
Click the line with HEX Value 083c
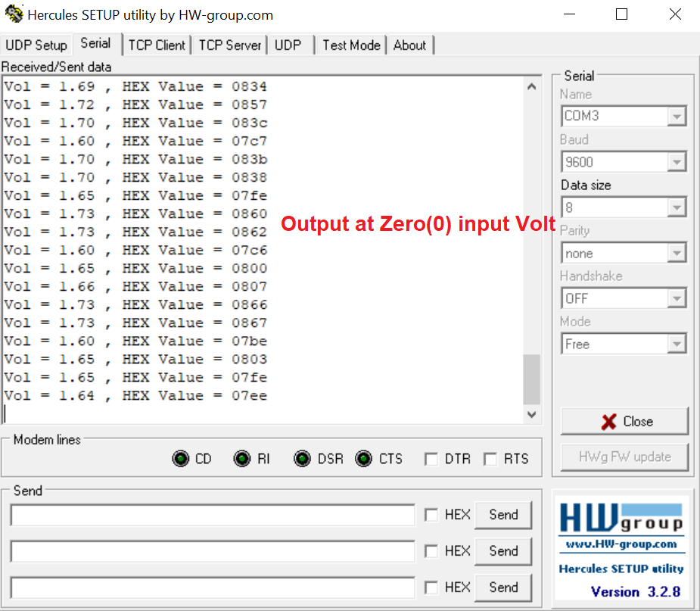pos(135,123)
